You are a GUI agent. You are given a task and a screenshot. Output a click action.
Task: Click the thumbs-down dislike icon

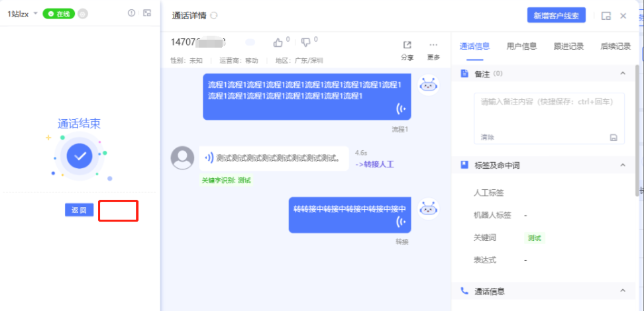pyautogui.click(x=305, y=42)
